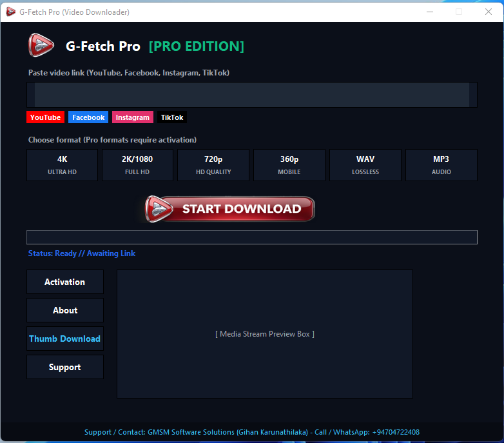Choose the 4K Ultra HD format
Screen dimensions: 504x443
tap(62, 165)
